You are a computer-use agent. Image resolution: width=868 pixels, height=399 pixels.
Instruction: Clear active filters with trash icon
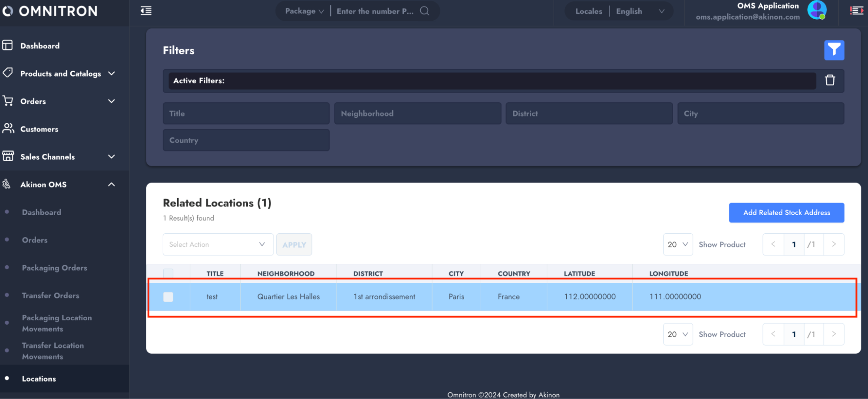(830, 80)
